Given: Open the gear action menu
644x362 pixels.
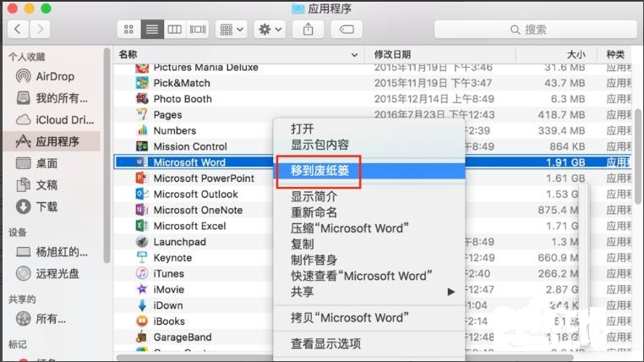Looking at the screenshot, I should 270,29.
